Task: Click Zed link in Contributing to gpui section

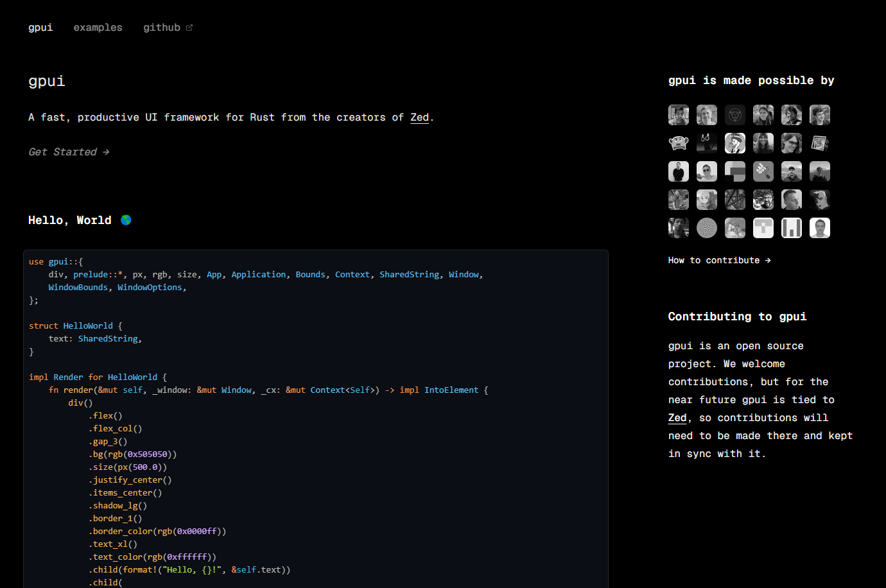Action: click(x=677, y=418)
